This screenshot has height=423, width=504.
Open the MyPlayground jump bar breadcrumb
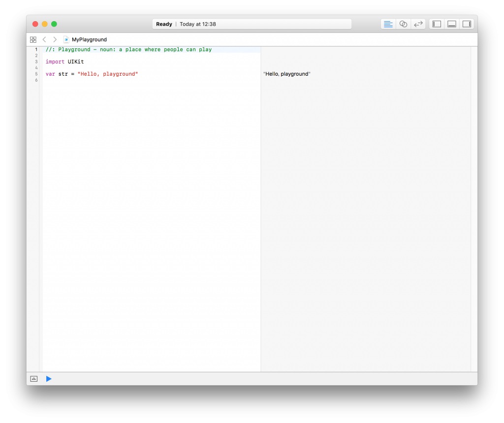click(x=89, y=39)
